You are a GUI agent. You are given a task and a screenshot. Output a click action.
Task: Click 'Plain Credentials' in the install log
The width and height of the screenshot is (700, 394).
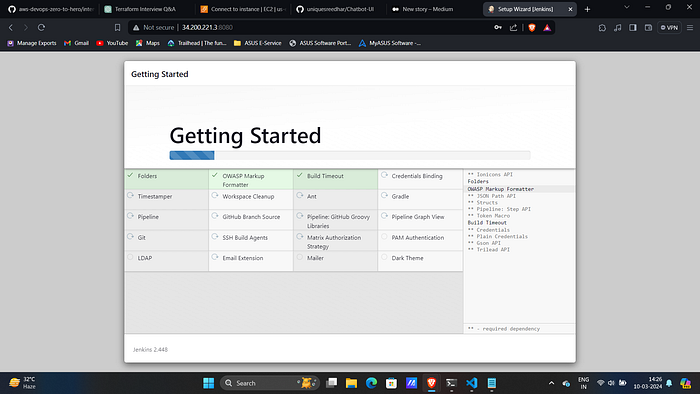coord(502,236)
